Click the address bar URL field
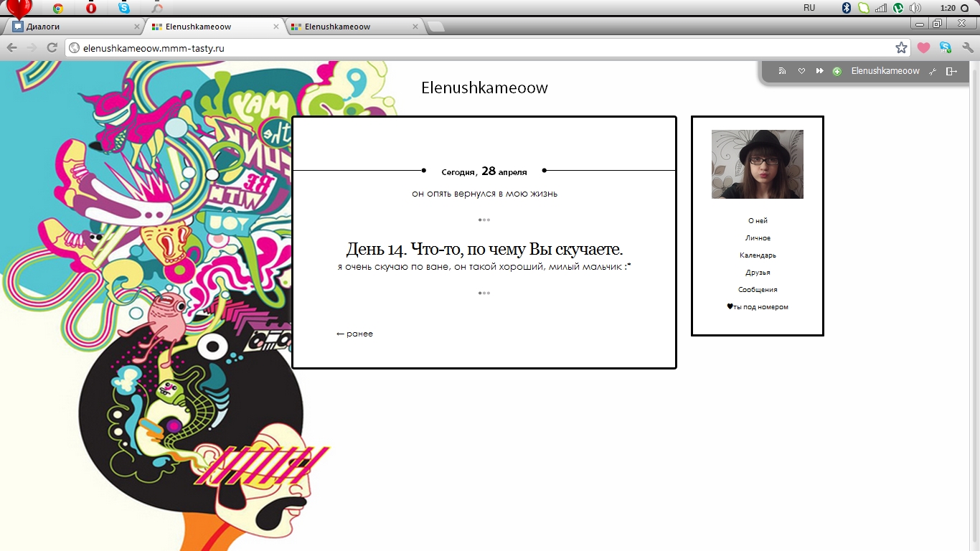This screenshot has width=980, height=551. [x=488, y=48]
